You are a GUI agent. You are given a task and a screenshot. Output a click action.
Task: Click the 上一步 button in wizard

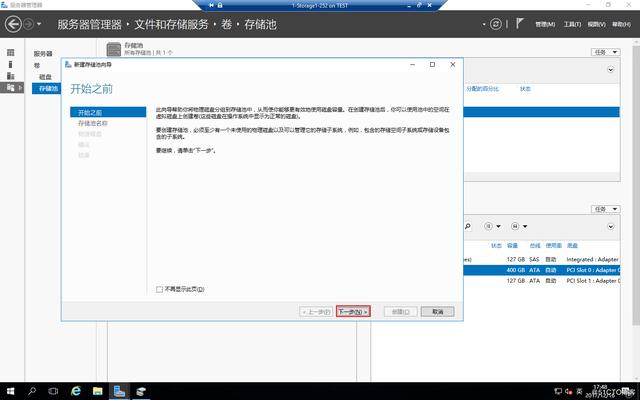(316, 312)
